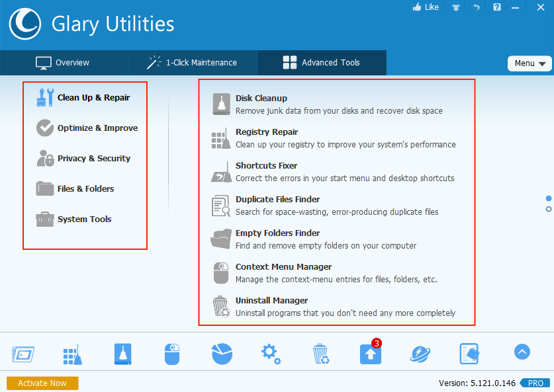
Task: Click the Activate Now button
Action: (x=42, y=383)
